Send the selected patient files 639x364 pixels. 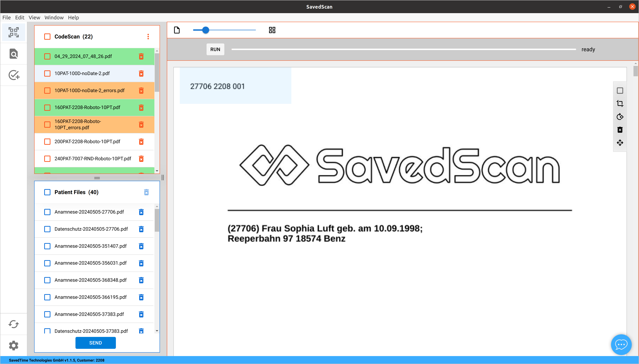coord(96,343)
